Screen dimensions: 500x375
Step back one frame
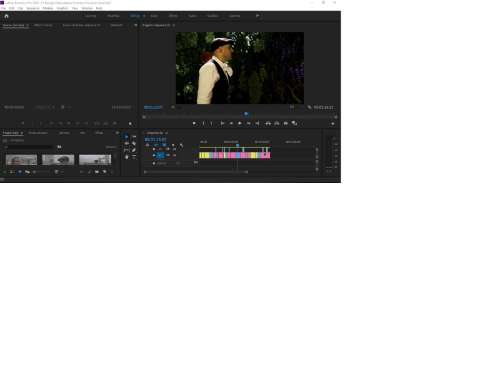pyautogui.click(x=231, y=124)
